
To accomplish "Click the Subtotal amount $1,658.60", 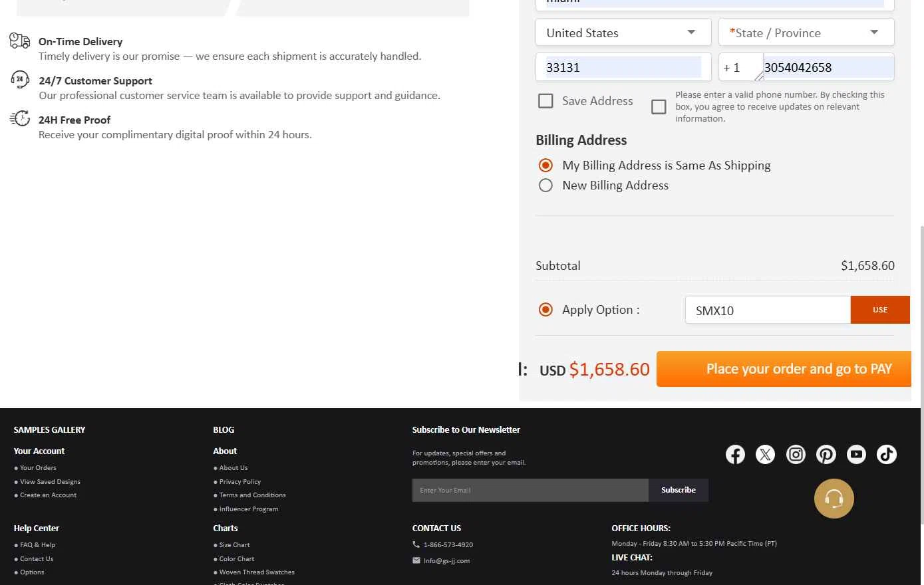I will point(867,266).
